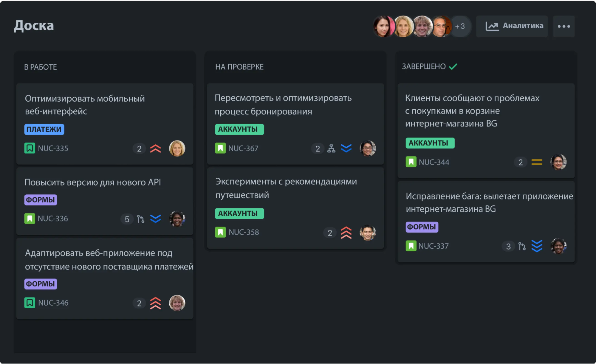The height and width of the screenshot is (364, 596).
Task: Expand the +3 hidden members avatar
Action: point(460,26)
